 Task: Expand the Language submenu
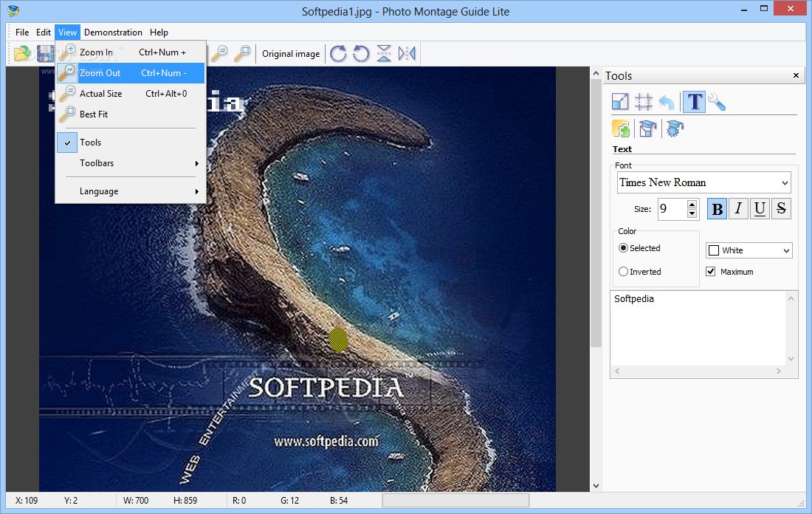[x=131, y=191]
